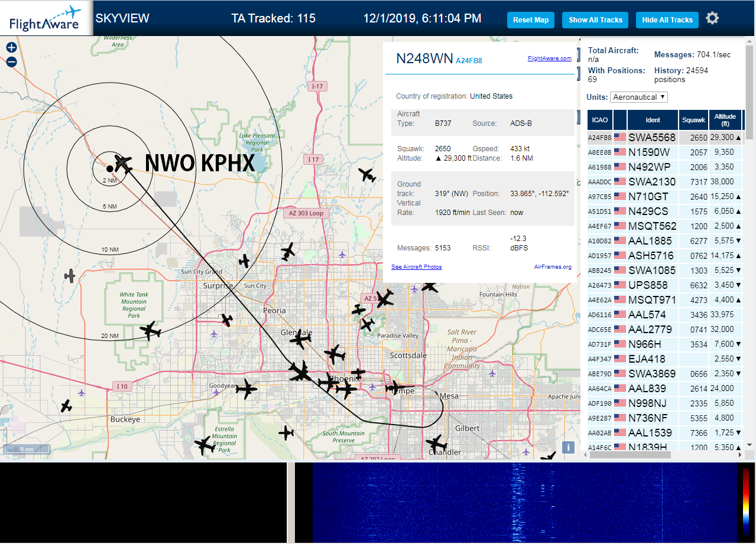Click the US flag in SWA2130 row
The height and width of the screenshot is (544, 756).
620,182
